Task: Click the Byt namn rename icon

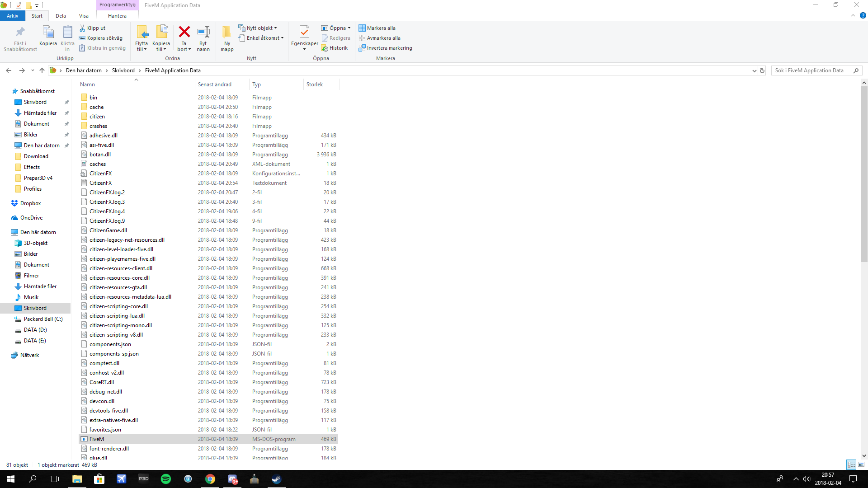Action: point(203,32)
